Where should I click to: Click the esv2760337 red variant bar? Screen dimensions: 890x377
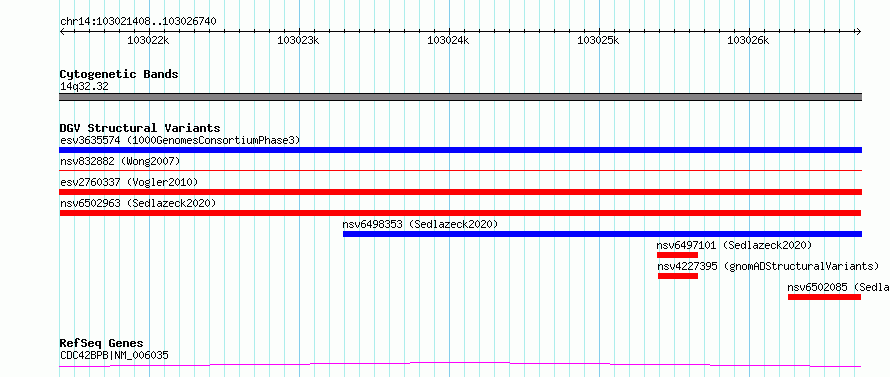[x=460, y=192]
